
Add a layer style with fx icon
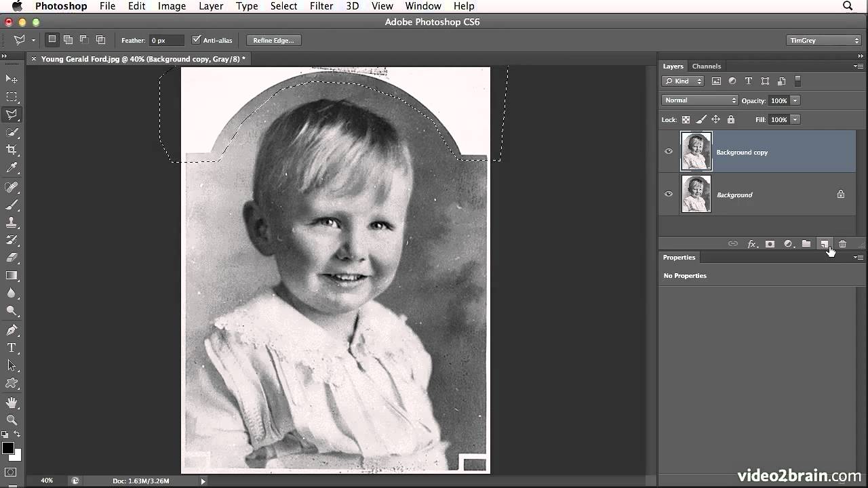click(x=751, y=244)
